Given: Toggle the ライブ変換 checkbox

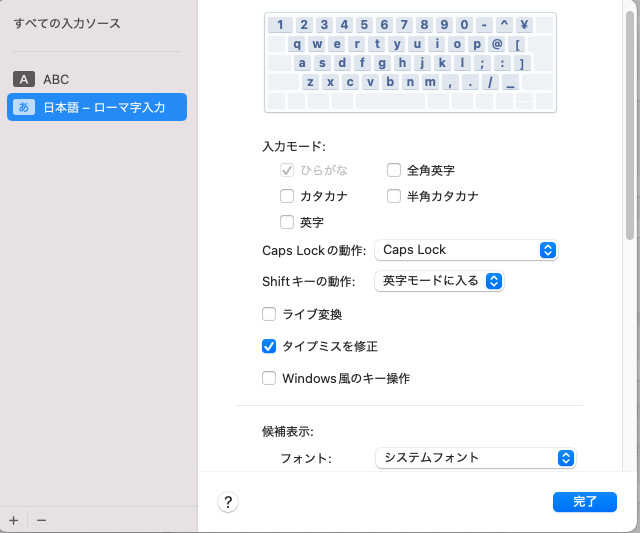Looking at the screenshot, I should 268,314.
